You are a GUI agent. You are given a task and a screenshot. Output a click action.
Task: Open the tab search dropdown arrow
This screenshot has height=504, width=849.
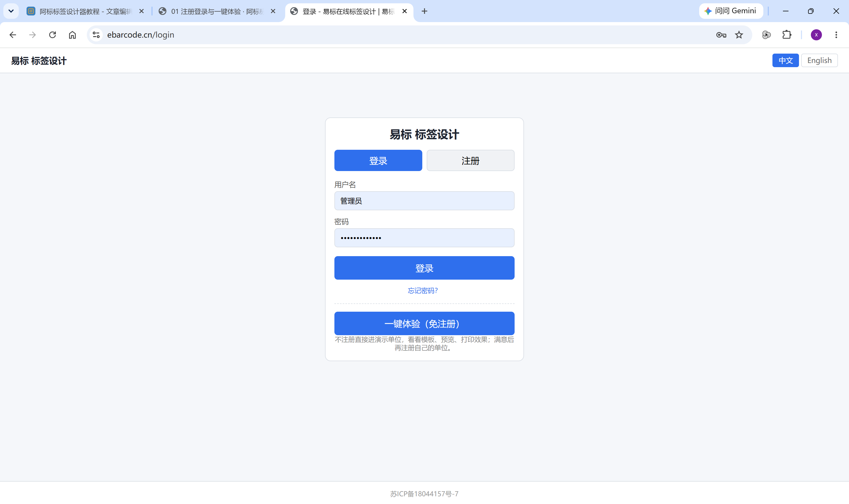(x=11, y=11)
